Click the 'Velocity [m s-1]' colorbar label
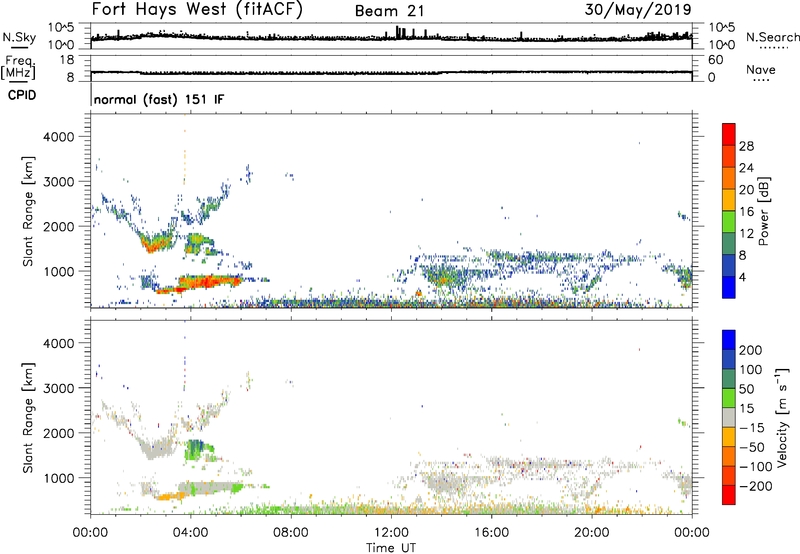 coord(782,418)
